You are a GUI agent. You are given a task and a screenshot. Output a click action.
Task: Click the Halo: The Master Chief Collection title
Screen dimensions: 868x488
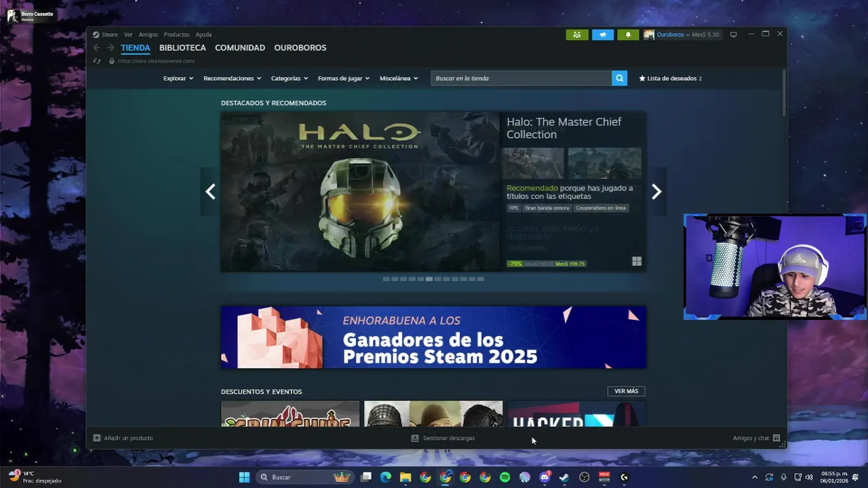pyautogui.click(x=564, y=128)
